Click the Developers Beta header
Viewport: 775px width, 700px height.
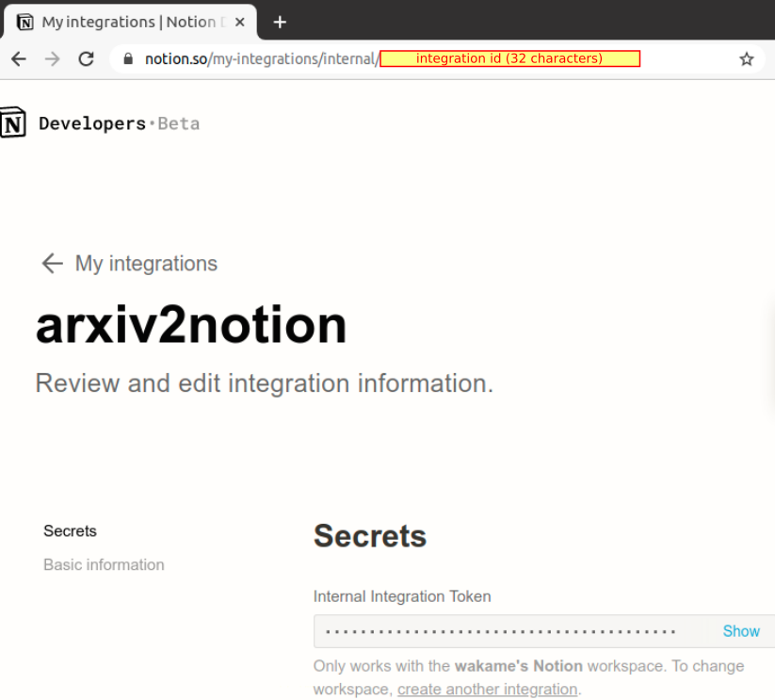point(119,123)
